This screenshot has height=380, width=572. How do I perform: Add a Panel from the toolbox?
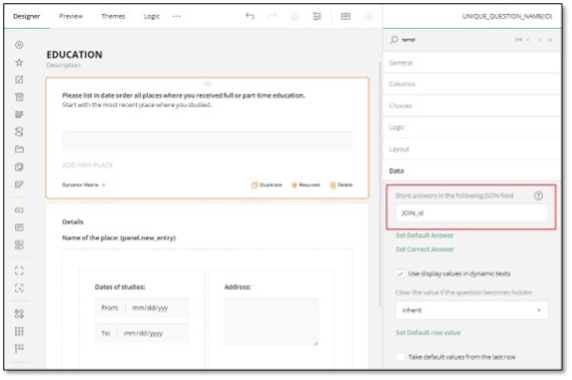(19, 271)
